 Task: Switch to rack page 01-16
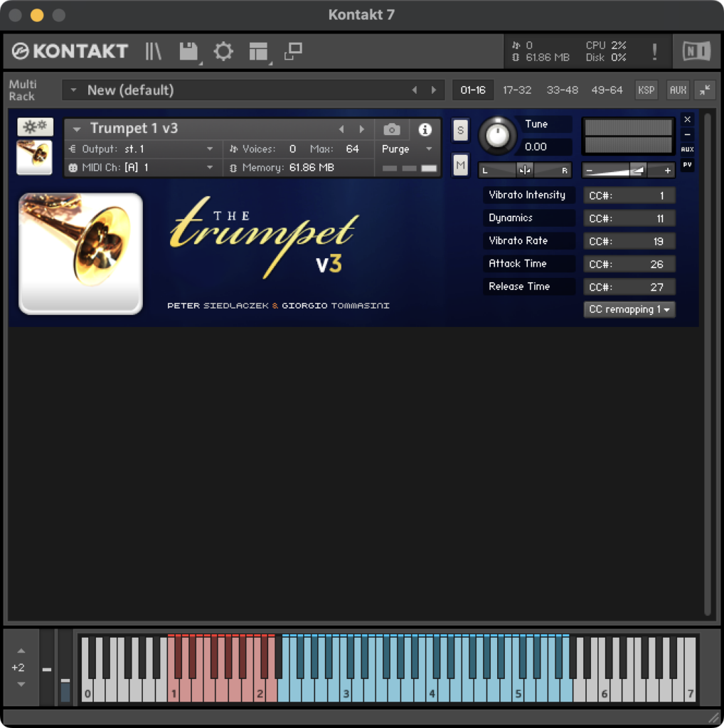(473, 90)
